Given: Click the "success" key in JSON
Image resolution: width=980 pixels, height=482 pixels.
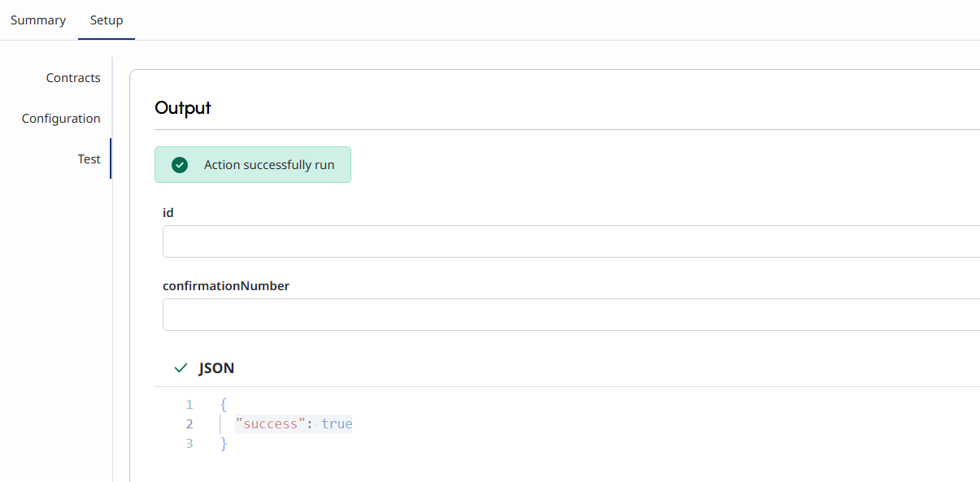Looking at the screenshot, I should pos(269,424).
